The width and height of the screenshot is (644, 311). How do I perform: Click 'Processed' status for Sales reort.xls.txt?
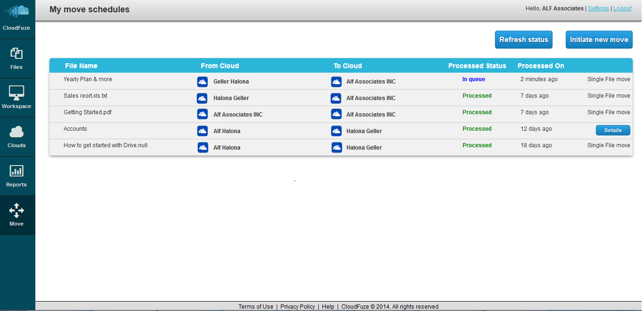477,96
